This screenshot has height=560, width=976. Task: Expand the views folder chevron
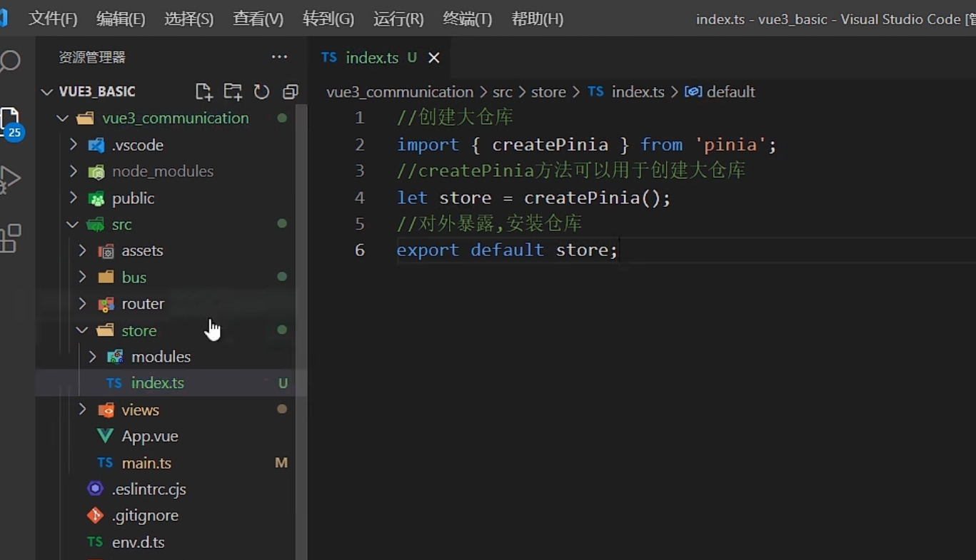[x=83, y=409]
